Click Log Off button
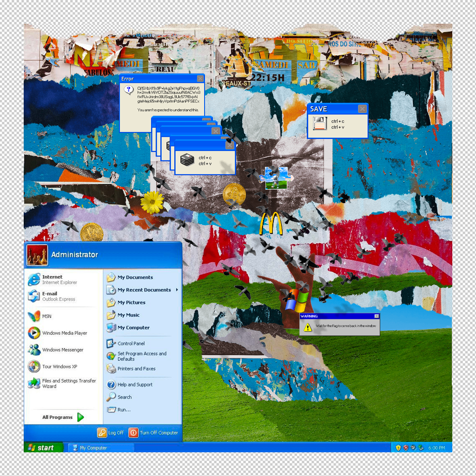Screen dimensions: 476x476 pos(111,433)
